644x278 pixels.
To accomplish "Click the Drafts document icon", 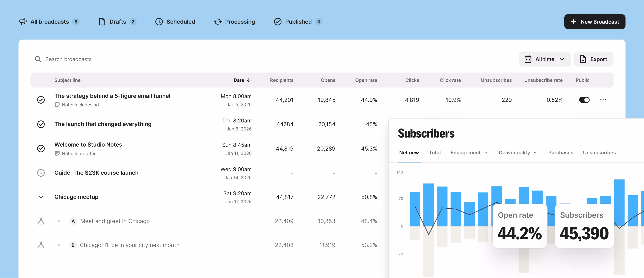I will (102, 22).
